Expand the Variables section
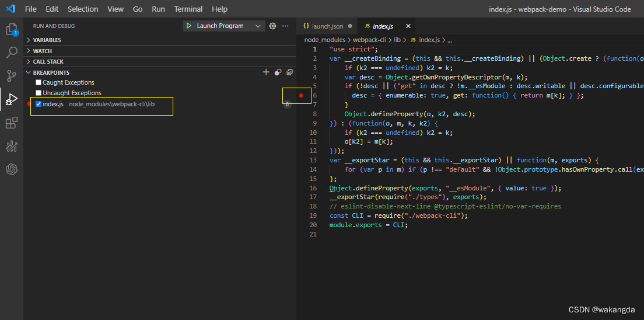 tap(47, 40)
